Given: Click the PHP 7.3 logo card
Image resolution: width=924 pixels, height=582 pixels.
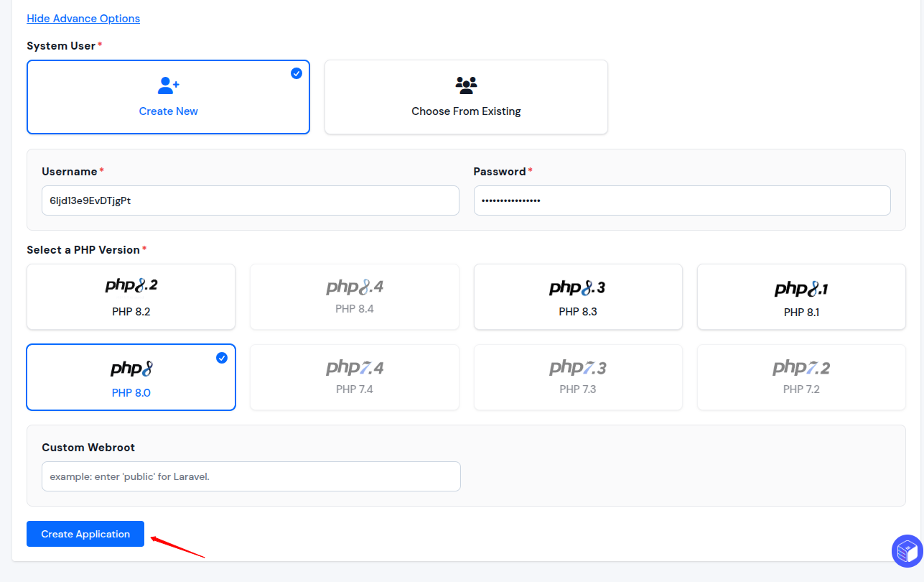Looking at the screenshot, I should click(578, 377).
